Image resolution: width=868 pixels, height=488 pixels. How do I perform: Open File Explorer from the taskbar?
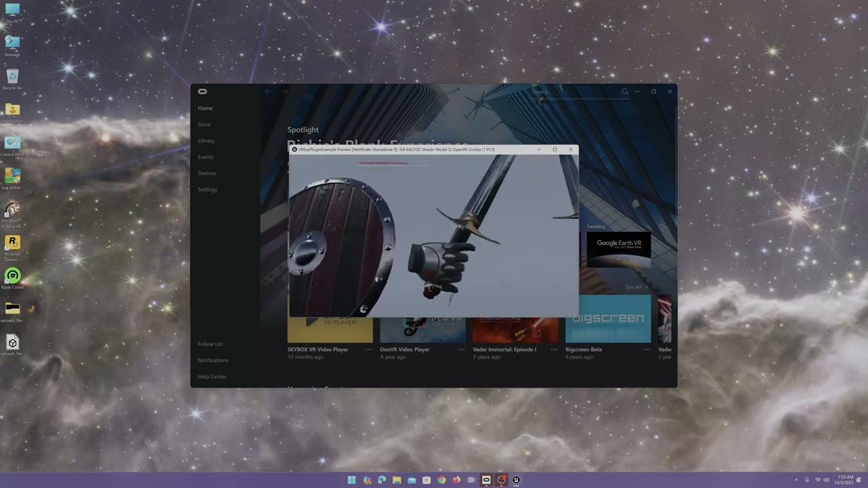397,480
